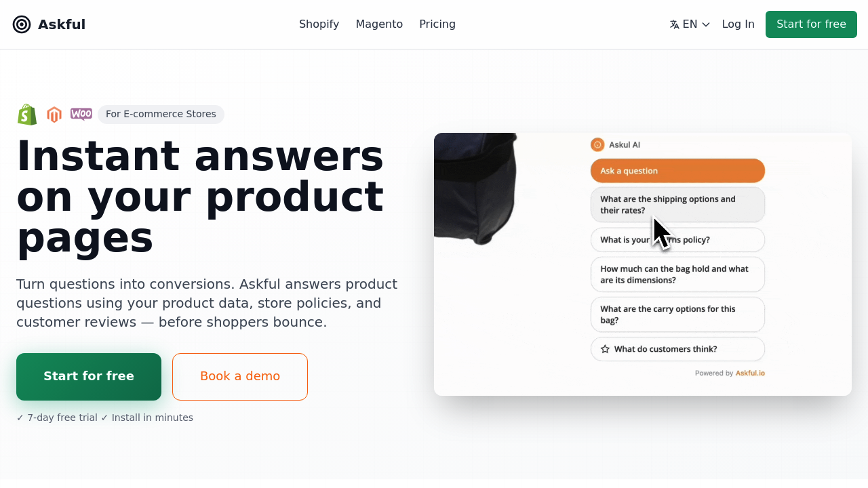
Task: Click the Askful target logo icon
Action: [x=22, y=24]
